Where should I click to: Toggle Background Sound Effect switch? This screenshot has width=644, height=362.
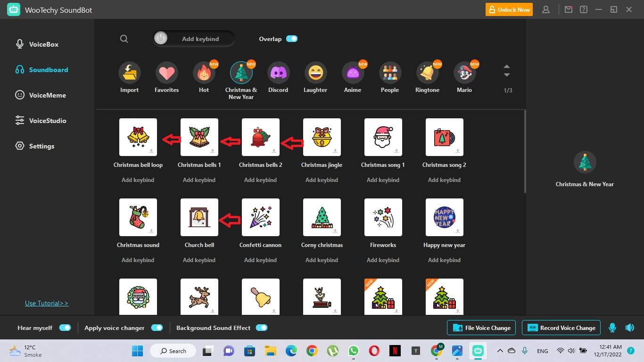point(262,328)
